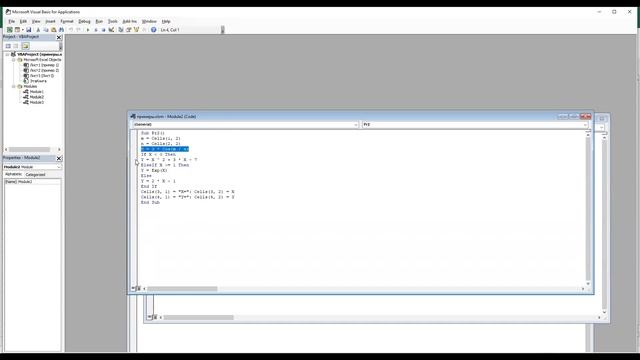Collapse the Modules folder
The width and height of the screenshot is (640, 360).
coord(13,87)
